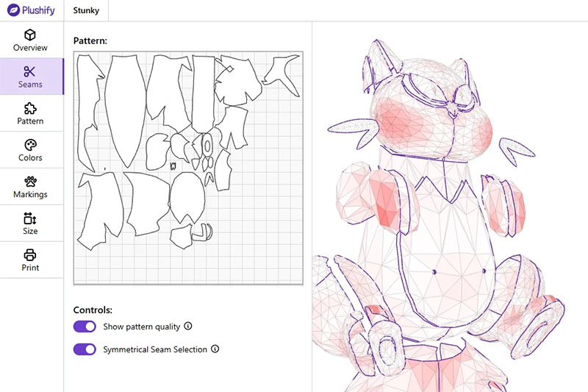Image resolution: width=588 pixels, height=392 pixels.
Task: Go to Overview section label
Action: [30, 48]
